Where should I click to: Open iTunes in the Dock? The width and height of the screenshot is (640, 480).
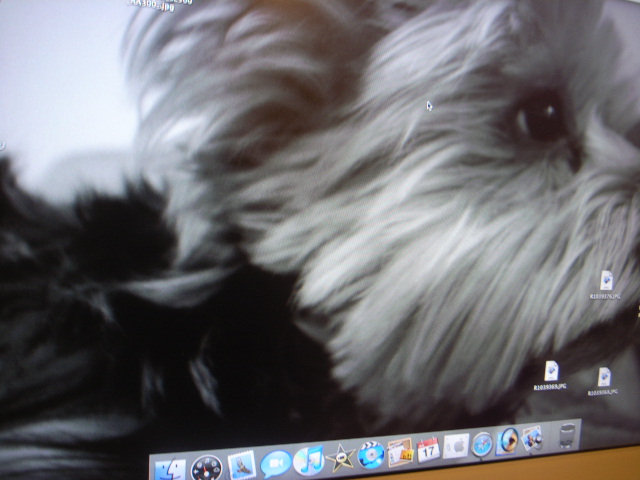[309, 460]
